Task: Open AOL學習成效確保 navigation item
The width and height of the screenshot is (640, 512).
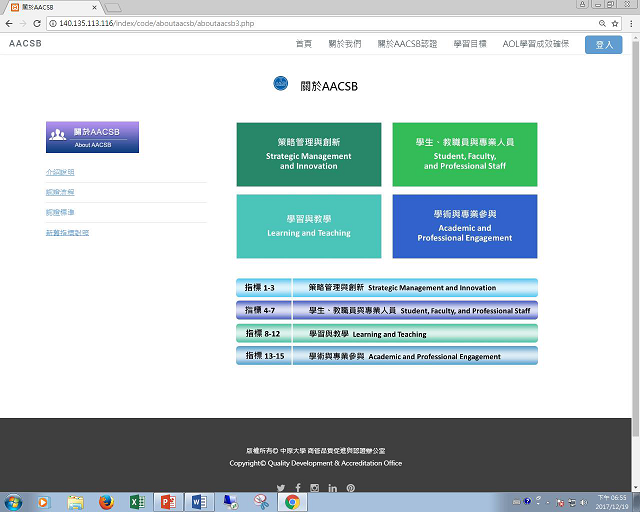Action: point(536,44)
